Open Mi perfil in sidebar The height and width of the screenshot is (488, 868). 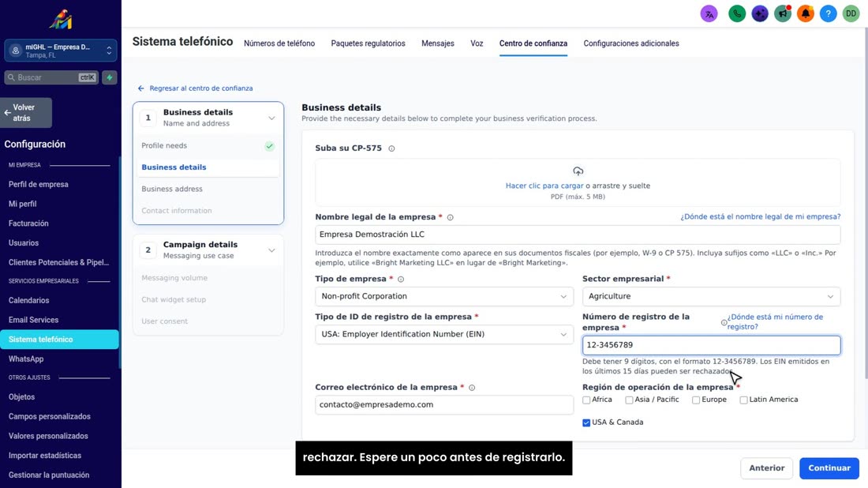pyautogui.click(x=22, y=204)
